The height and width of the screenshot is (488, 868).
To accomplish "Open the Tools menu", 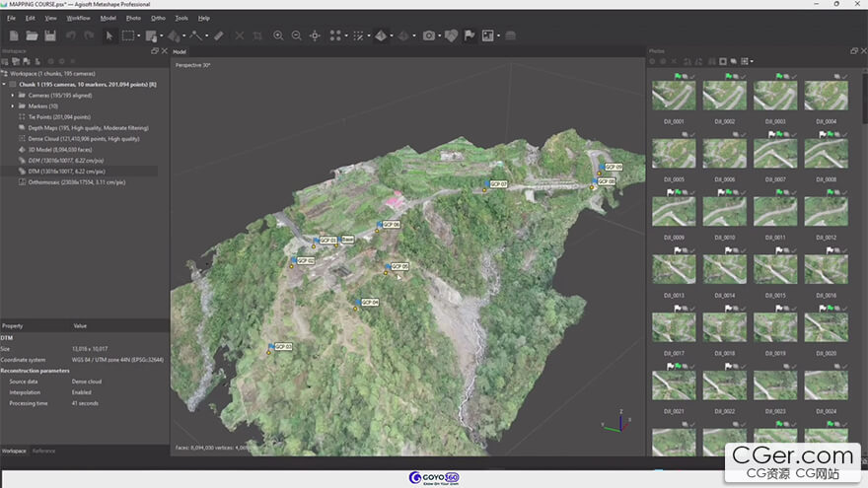I will tap(181, 19).
